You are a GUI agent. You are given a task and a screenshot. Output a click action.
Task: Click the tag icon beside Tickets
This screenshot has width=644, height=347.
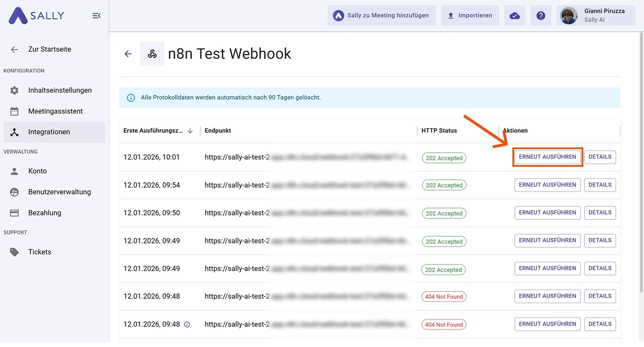[14, 252]
